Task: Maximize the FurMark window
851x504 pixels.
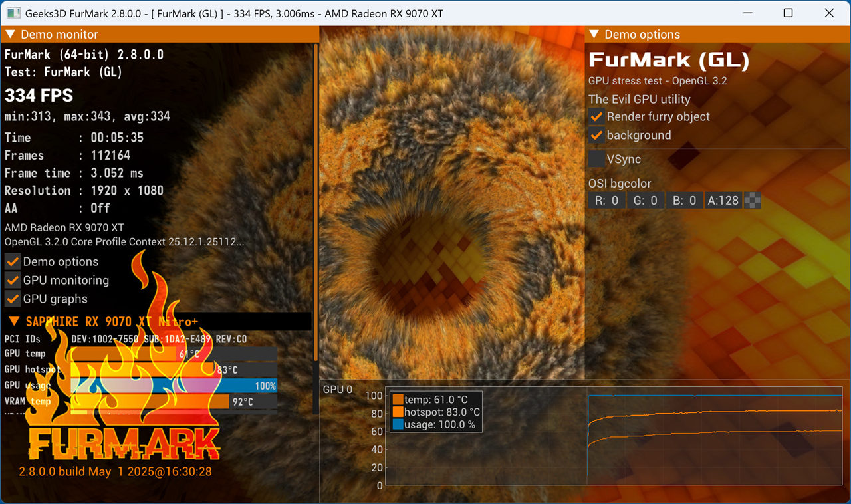Action: pos(789,13)
